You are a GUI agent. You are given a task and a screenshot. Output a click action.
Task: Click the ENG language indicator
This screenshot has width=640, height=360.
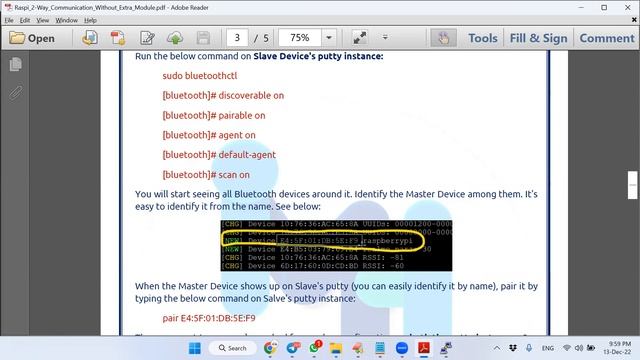coord(548,348)
